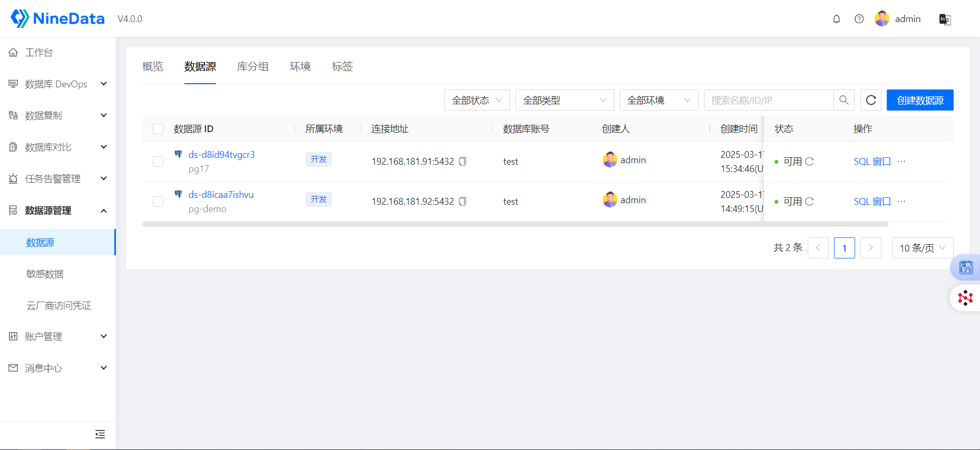Click the search magnifier icon

pyautogui.click(x=844, y=100)
